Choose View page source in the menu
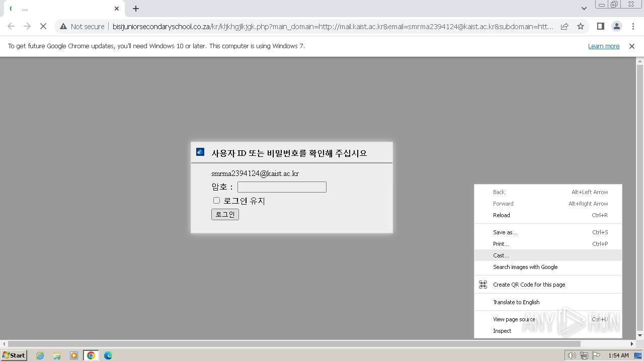This screenshot has width=644, height=362. 548,319
